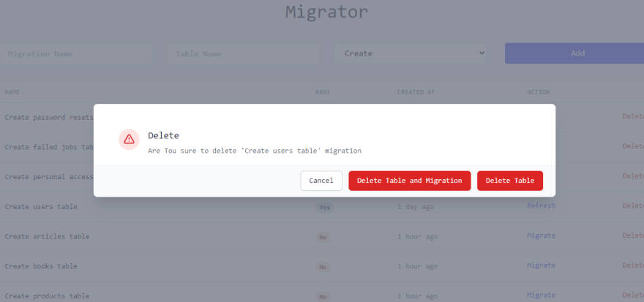Screen dimensions: 644x302
Task: Click the RAN? column header
Action: click(323, 92)
